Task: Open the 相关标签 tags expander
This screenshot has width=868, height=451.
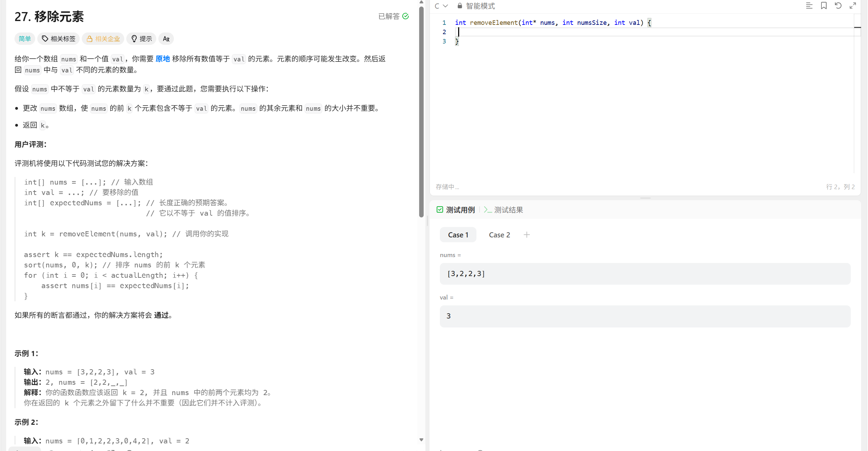Action: (x=59, y=39)
